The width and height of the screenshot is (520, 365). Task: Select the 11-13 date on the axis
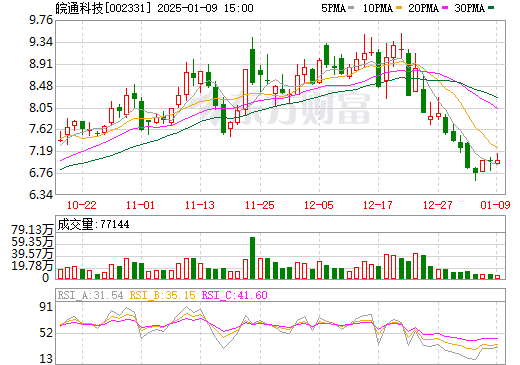pyautogui.click(x=200, y=205)
